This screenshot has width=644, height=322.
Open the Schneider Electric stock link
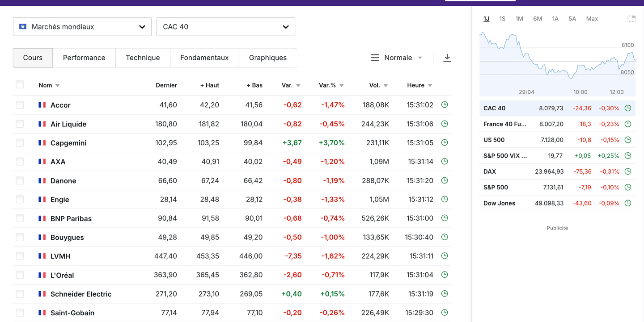click(x=81, y=294)
